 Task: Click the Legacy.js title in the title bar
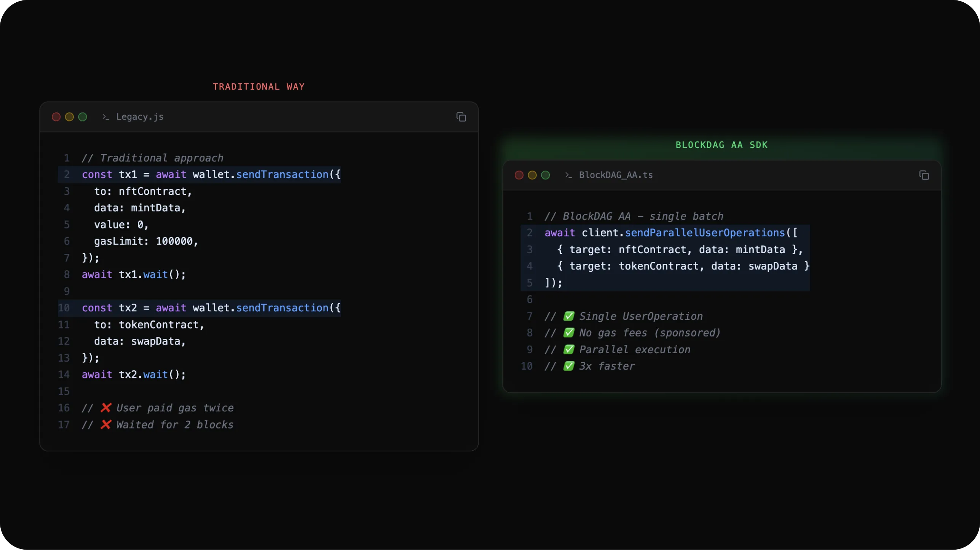pyautogui.click(x=139, y=117)
